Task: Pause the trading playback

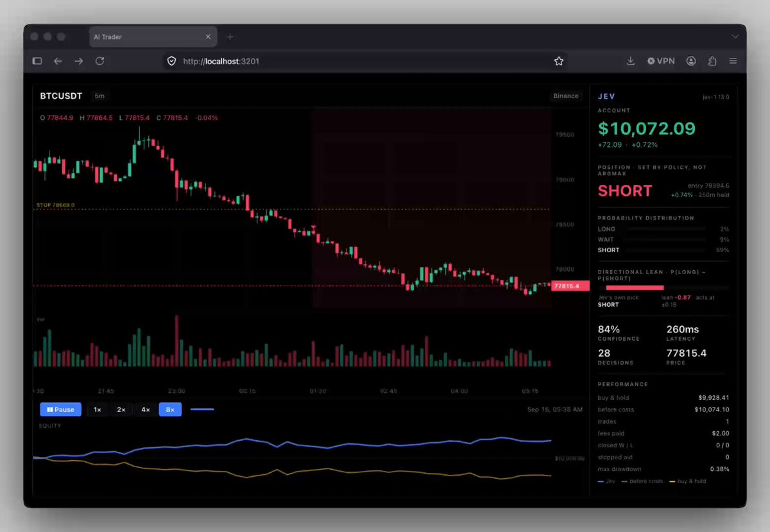Action: (60, 409)
